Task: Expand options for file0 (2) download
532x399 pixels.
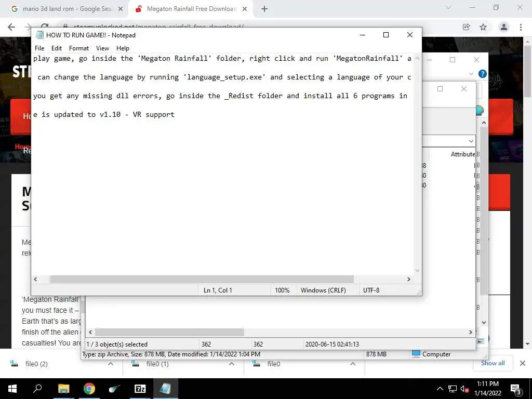Action: (110, 364)
